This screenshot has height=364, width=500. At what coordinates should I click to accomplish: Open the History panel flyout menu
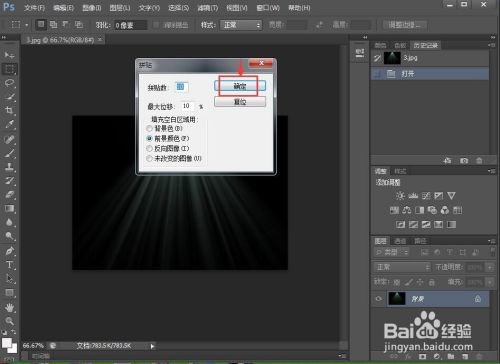491,45
